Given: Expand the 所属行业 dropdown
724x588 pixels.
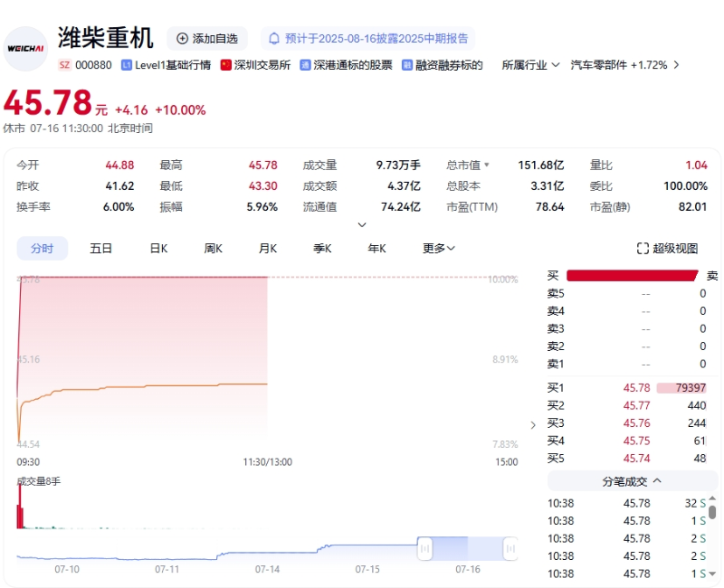Looking at the screenshot, I should coord(530,65).
